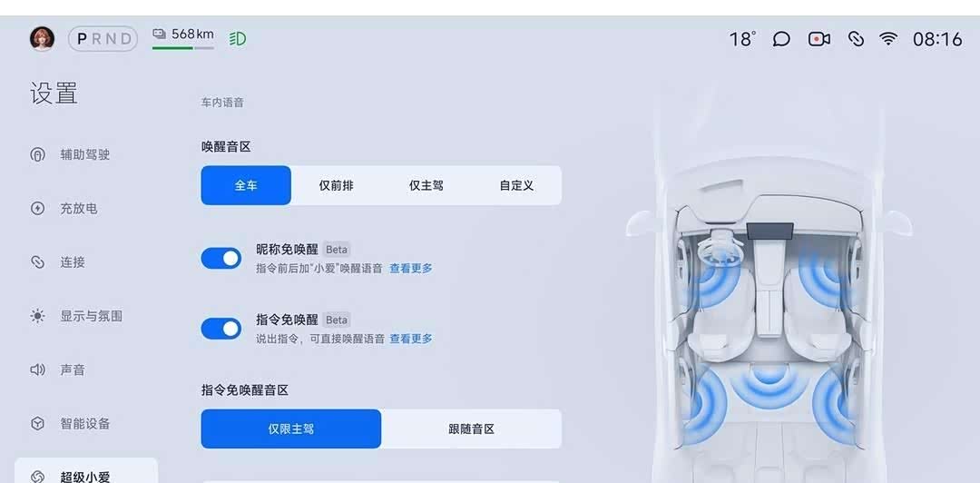Toggle the 指令免唤醒 switch
This screenshot has width=980, height=483.
221,329
